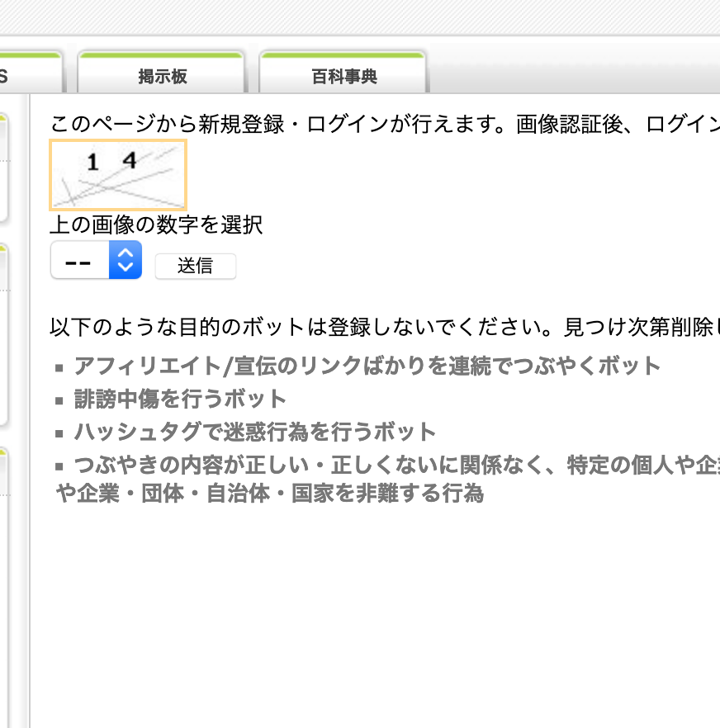Open the number selection dropdown showing --
Screen dimensions: 720x728
pos(81,261)
